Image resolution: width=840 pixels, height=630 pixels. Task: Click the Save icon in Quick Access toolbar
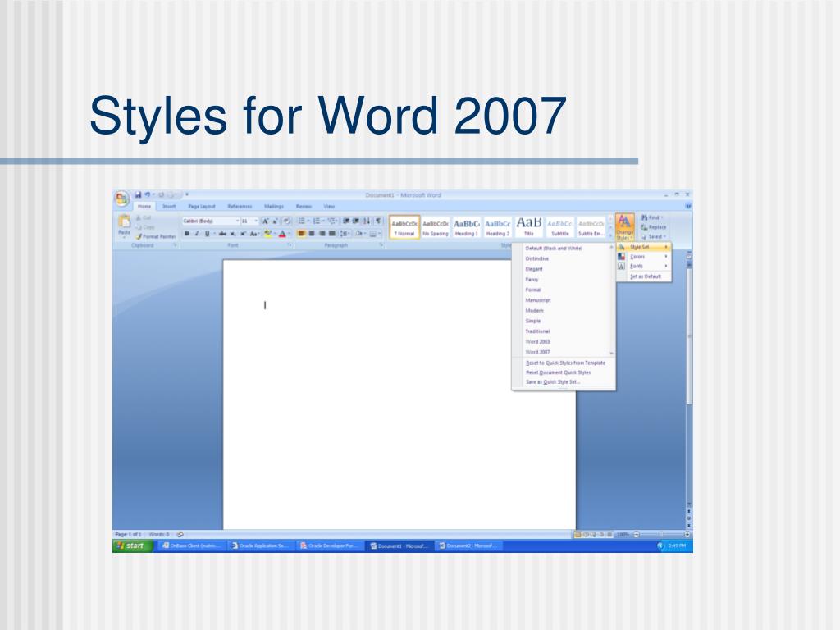click(x=138, y=195)
